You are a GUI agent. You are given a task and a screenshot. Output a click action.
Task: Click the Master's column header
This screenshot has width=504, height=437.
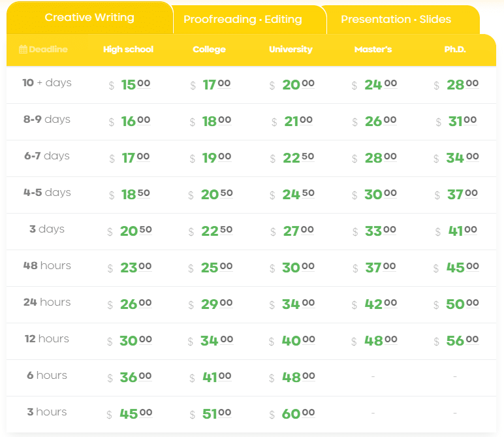373,49
